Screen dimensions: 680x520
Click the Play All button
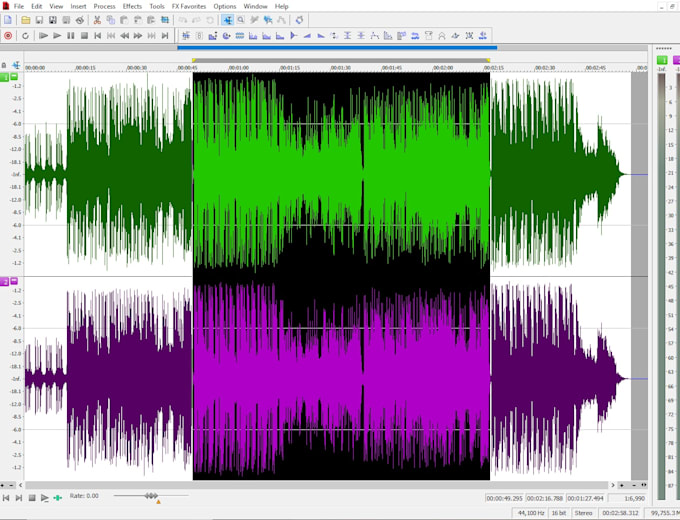click(x=43, y=36)
